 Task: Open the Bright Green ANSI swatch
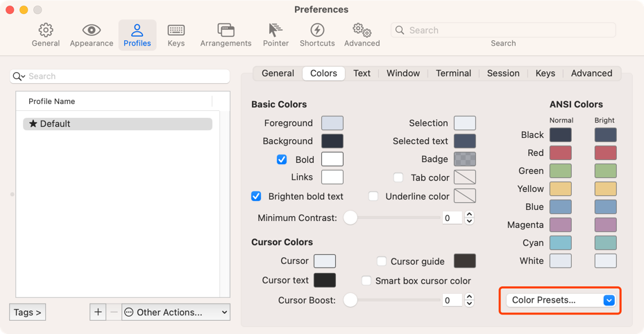click(605, 170)
